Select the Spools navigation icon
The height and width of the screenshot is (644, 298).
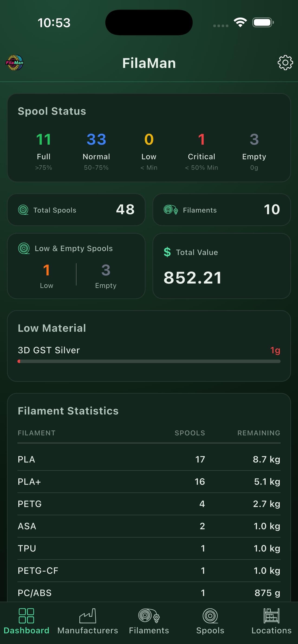point(210,616)
